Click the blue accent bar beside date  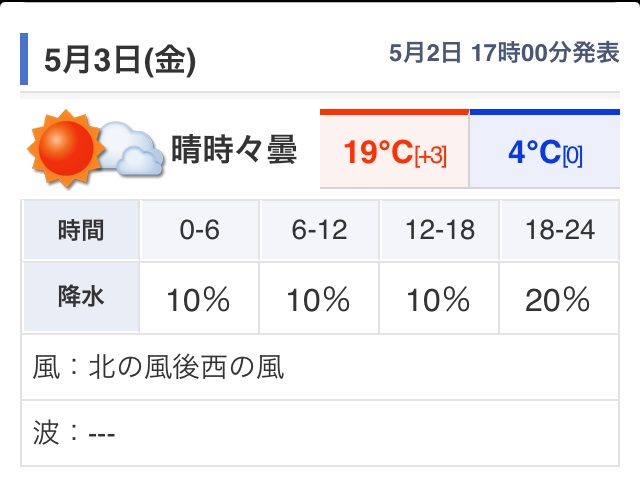pyautogui.click(x=24, y=59)
